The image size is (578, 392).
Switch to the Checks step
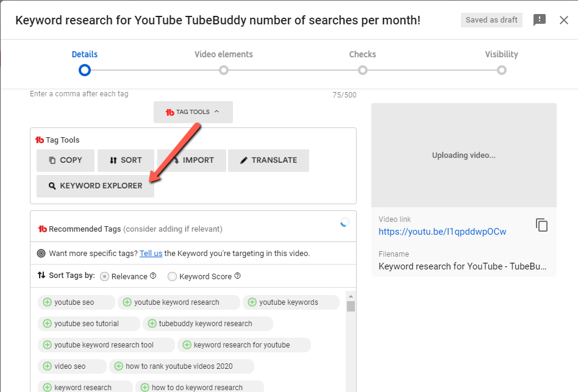(363, 69)
